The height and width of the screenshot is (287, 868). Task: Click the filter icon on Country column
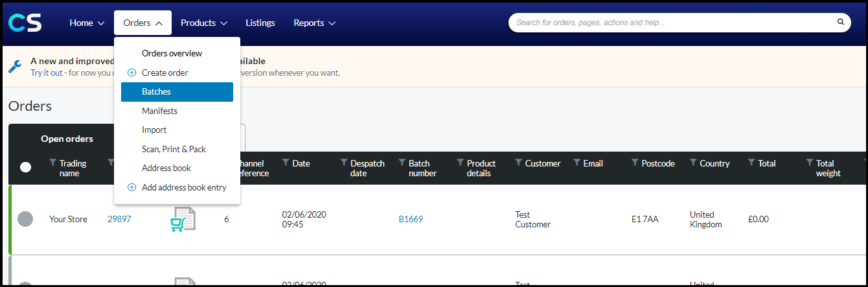[x=694, y=163]
